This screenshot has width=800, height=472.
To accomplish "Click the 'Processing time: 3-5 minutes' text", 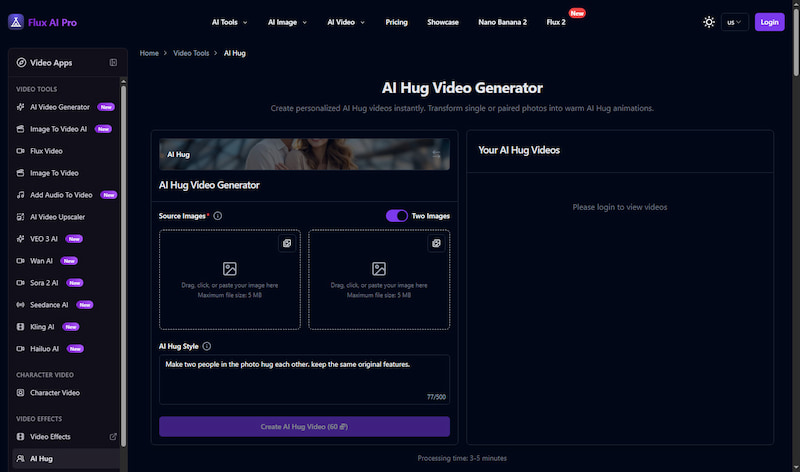I will [462, 458].
